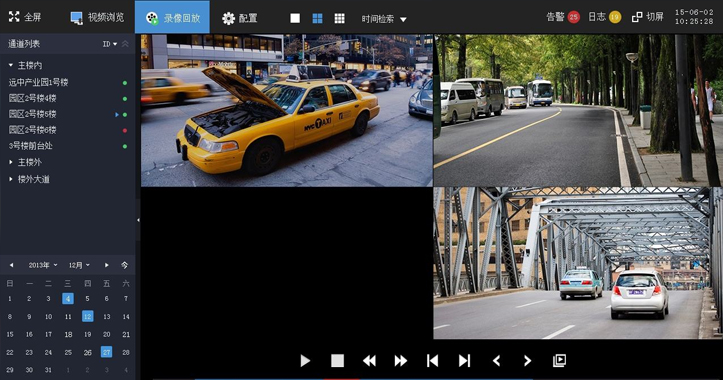The height and width of the screenshot is (380, 723).
Task: Switch to the 视频浏览 tab
Action: [x=97, y=18]
